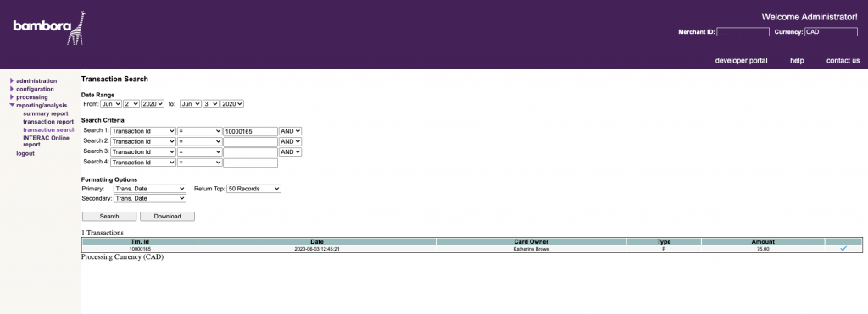Open Search 1 AND connector dropdown
The height and width of the screenshot is (314, 868).
point(290,131)
